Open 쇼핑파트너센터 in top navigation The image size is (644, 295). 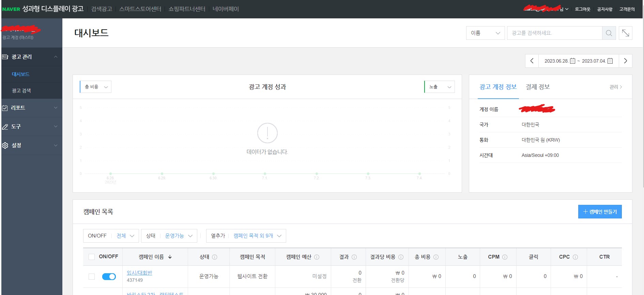(187, 9)
